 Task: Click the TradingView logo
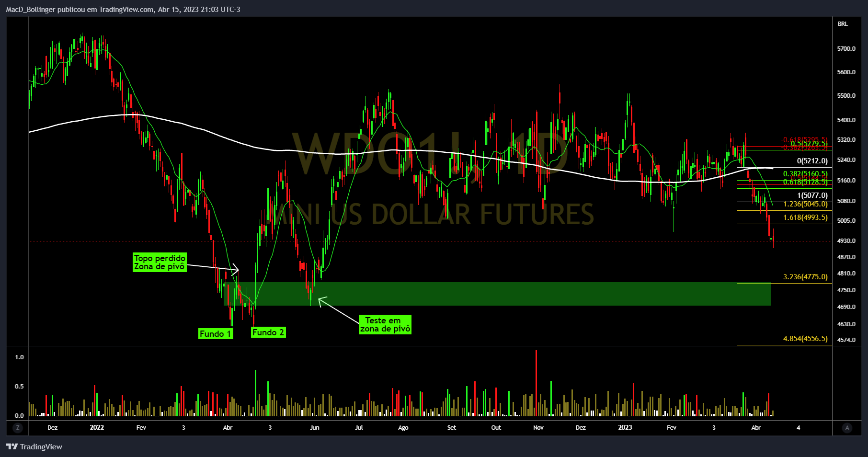click(34, 447)
